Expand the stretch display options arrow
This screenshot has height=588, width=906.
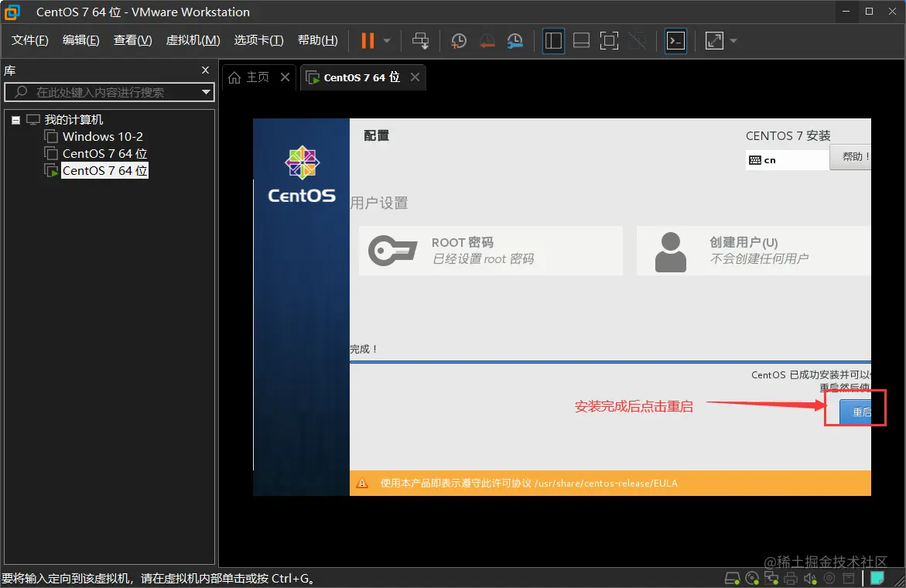(733, 40)
